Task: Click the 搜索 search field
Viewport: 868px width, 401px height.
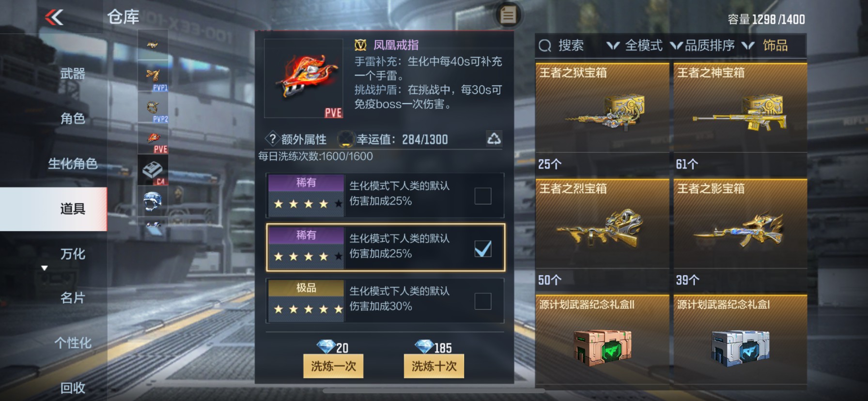Action: pyautogui.click(x=568, y=46)
